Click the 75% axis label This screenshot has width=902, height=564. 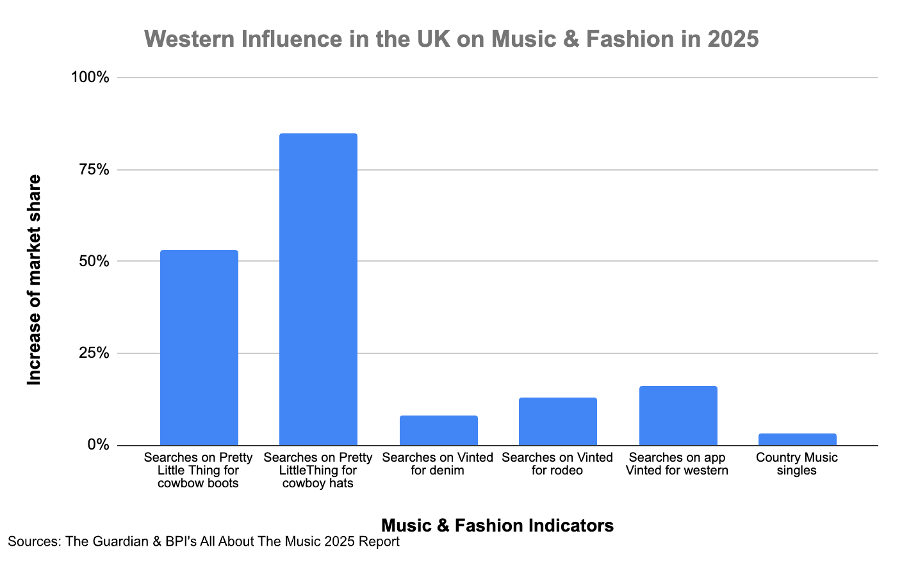[94, 169]
